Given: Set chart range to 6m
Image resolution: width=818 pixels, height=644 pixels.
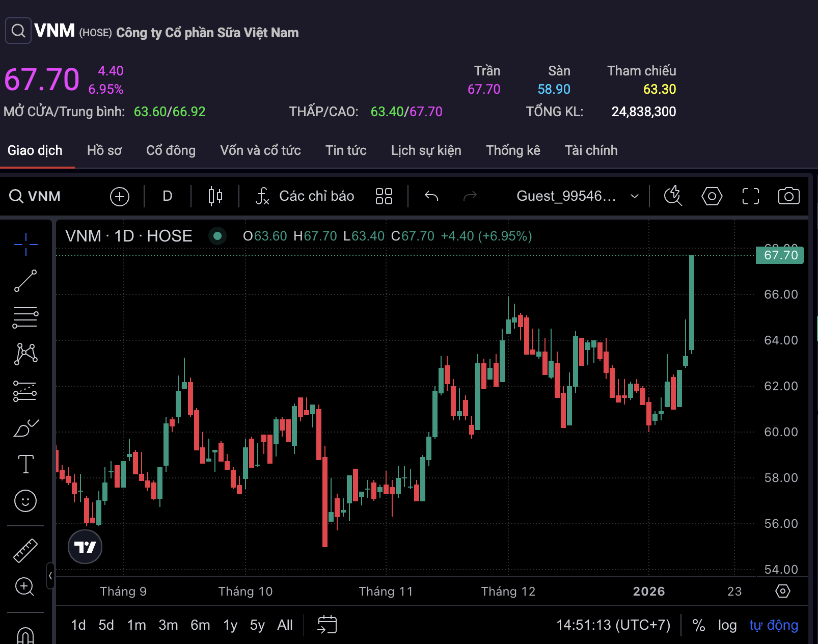Looking at the screenshot, I should 200,625.
